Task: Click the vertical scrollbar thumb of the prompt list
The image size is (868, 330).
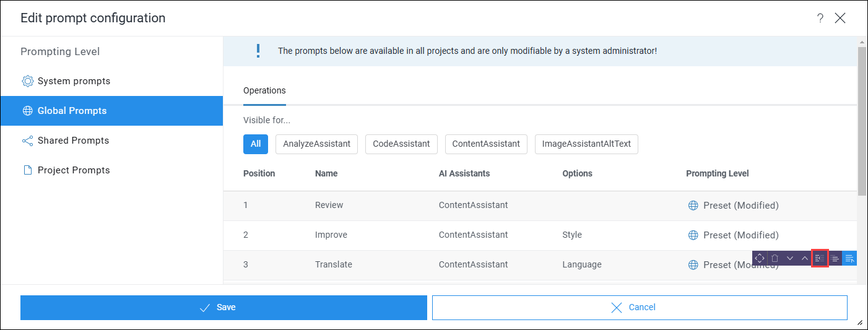Action: click(861, 121)
